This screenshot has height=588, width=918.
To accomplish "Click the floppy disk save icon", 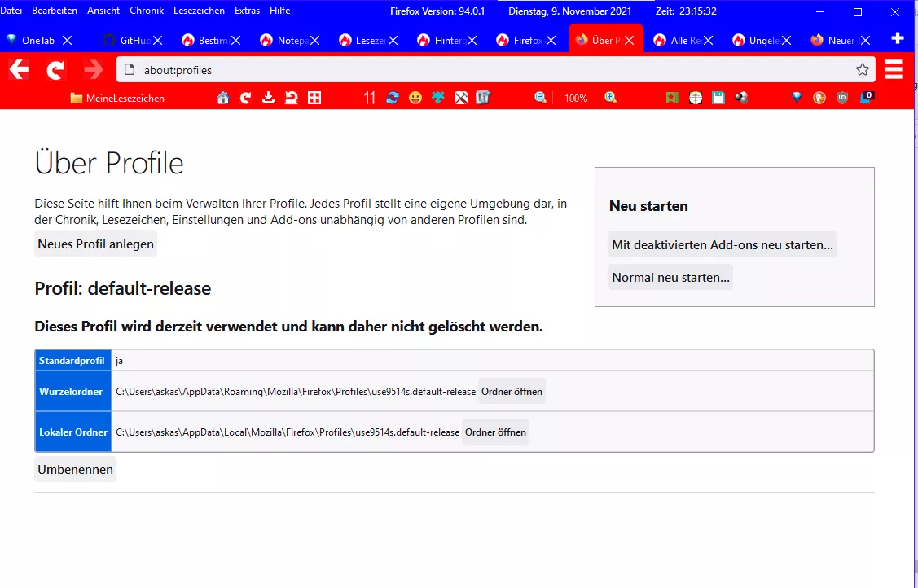I will pyautogui.click(x=718, y=98).
